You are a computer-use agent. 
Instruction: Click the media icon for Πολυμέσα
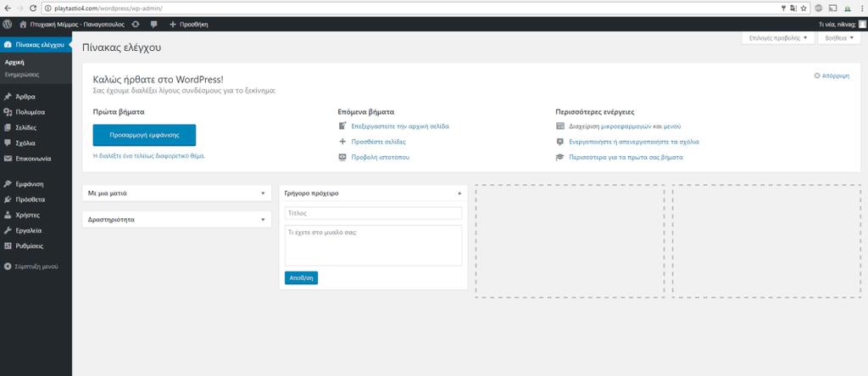coord(8,112)
